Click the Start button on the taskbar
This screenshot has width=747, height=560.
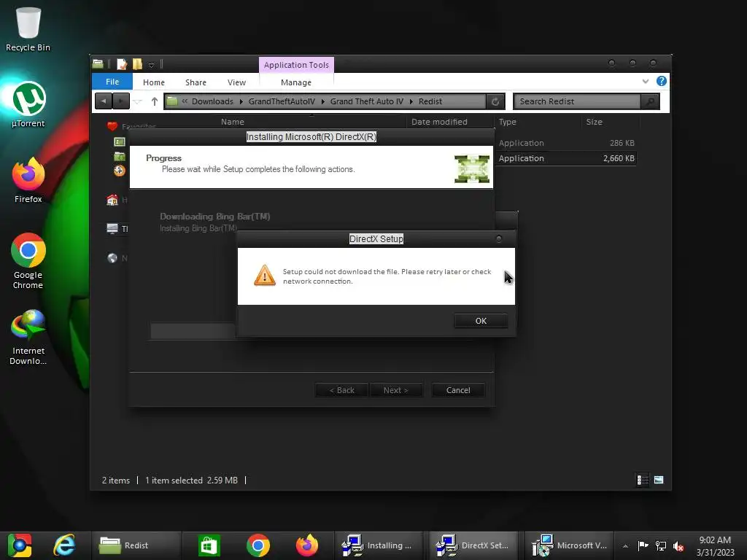(x=20, y=545)
